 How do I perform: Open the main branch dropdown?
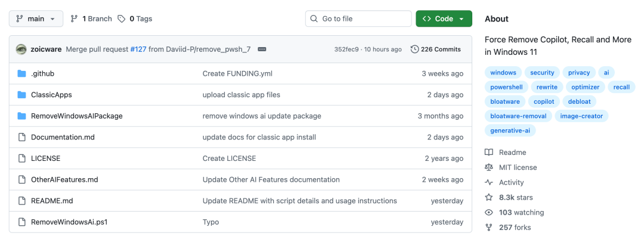tap(36, 18)
